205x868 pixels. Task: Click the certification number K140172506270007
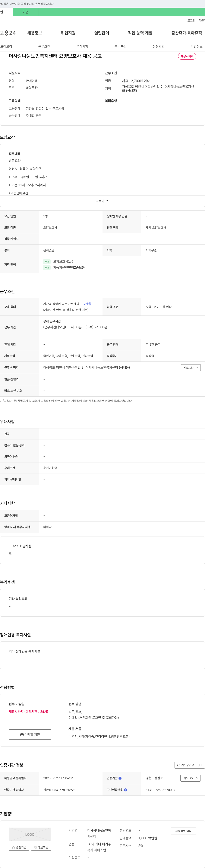pos(160,790)
